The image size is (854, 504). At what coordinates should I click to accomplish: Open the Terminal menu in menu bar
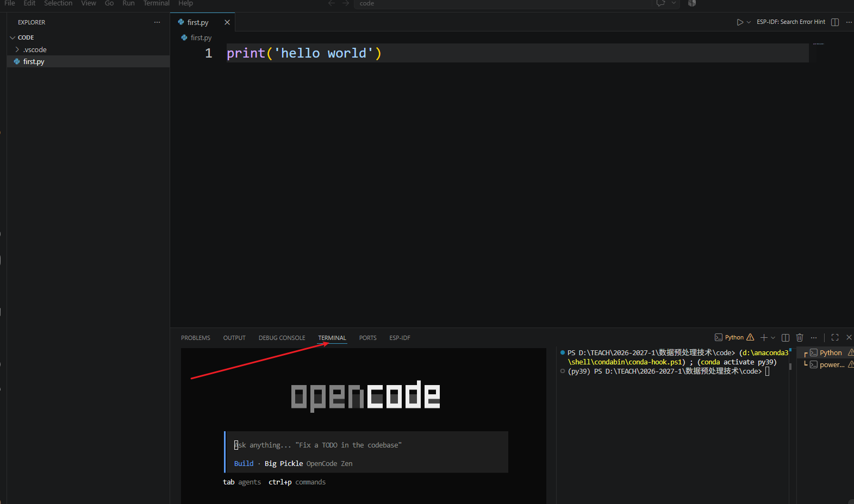point(156,3)
